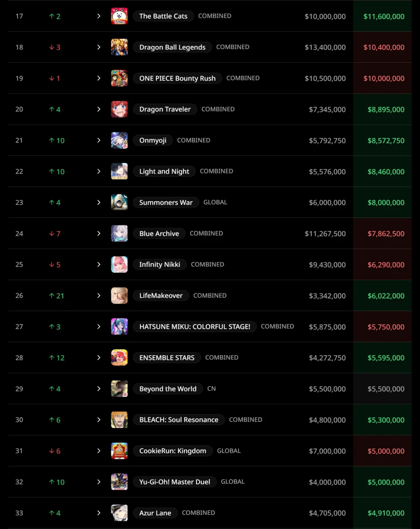Expand the LifeMakeover row chevron
Image resolution: width=420 pixels, height=529 pixels.
[x=99, y=296]
